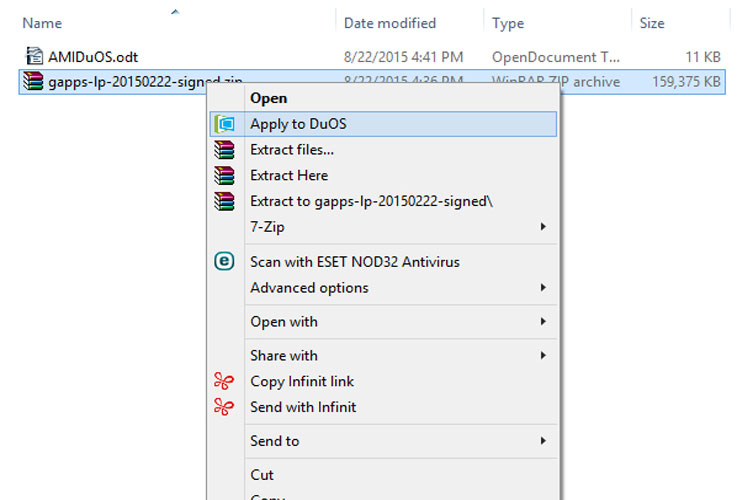The image size is (750, 500).
Task: Select the AMIDuOS.odt file name
Action: (x=93, y=57)
